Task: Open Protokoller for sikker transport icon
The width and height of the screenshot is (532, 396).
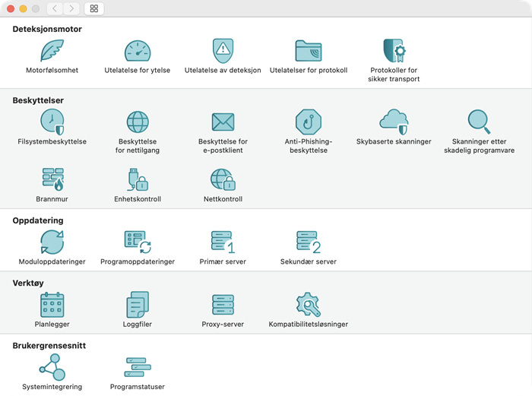Action: coord(394,51)
